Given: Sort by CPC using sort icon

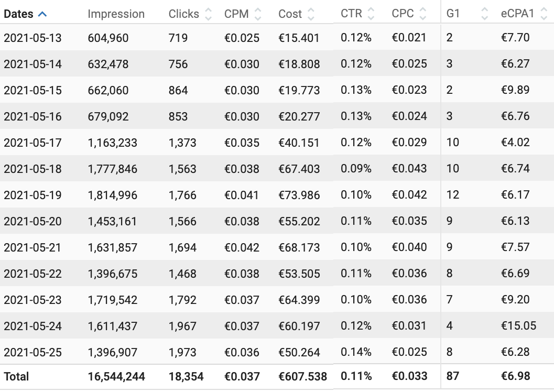Looking at the screenshot, I should (422, 14).
